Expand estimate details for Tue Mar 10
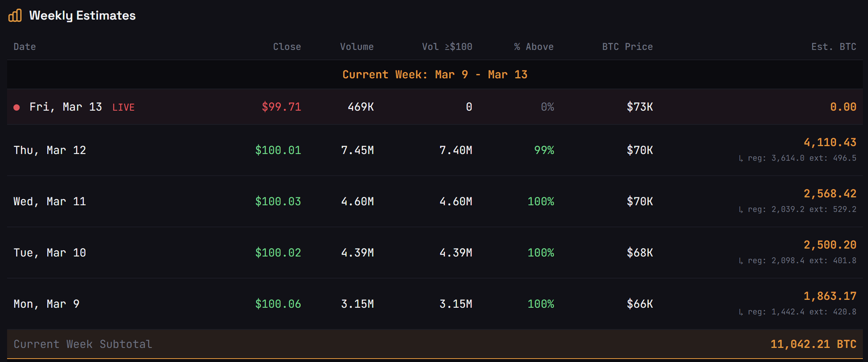This screenshot has width=868, height=362. 741,261
